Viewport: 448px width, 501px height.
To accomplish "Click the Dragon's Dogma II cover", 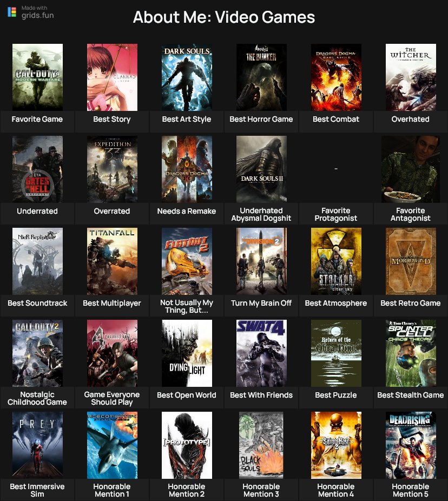I will pyautogui.click(x=187, y=169).
